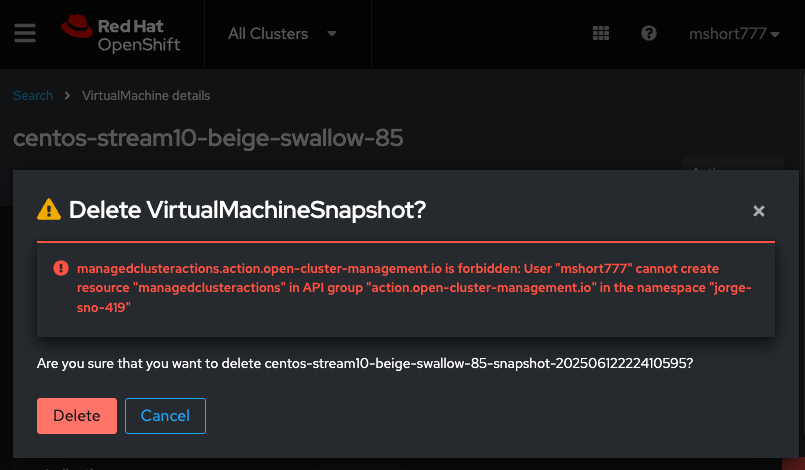Click the Delete VirtualMachineSnapshot dialog title

click(247, 210)
